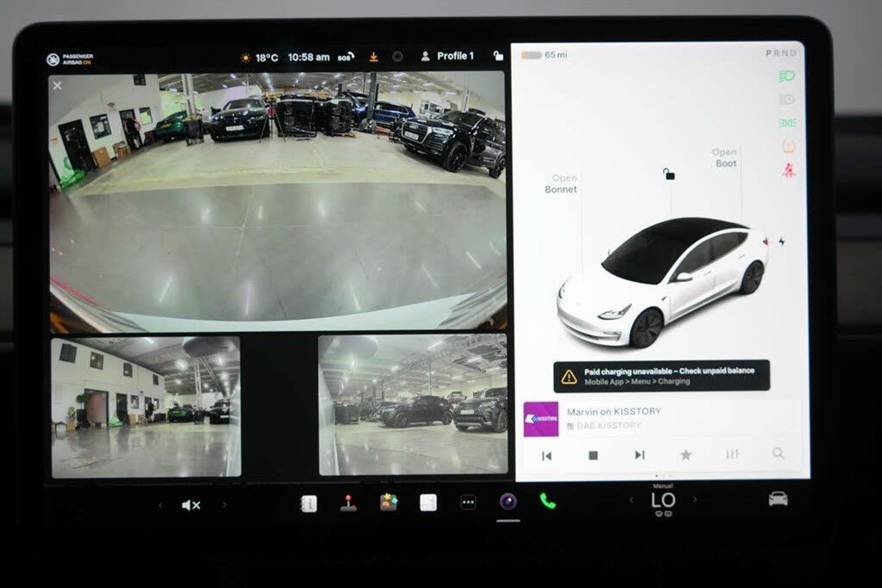Increase volume with the right arrow
The height and width of the screenshot is (588, 882).
[x=224, y=505]
